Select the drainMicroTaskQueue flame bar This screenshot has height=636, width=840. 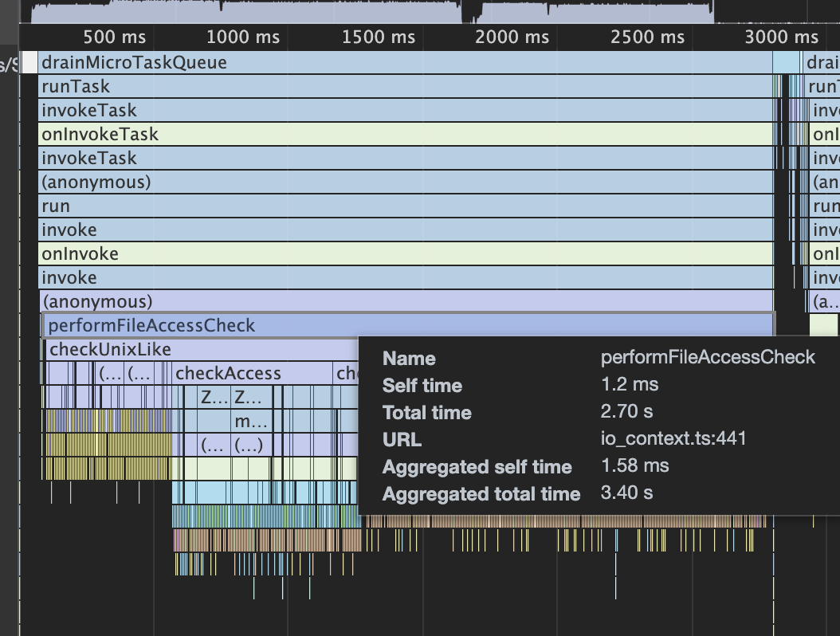click(x=405, y=63)
